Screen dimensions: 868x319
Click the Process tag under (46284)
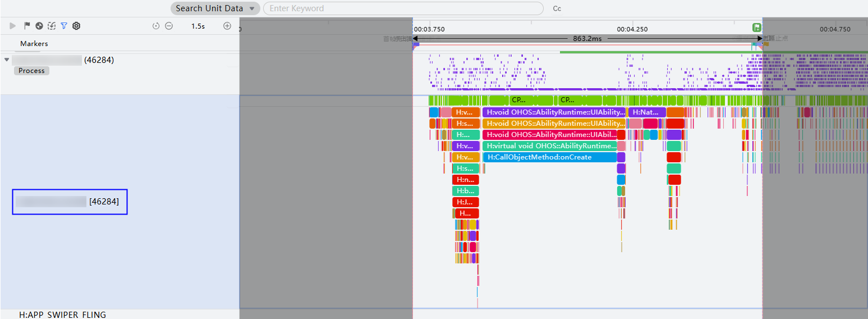click(31, 71)
